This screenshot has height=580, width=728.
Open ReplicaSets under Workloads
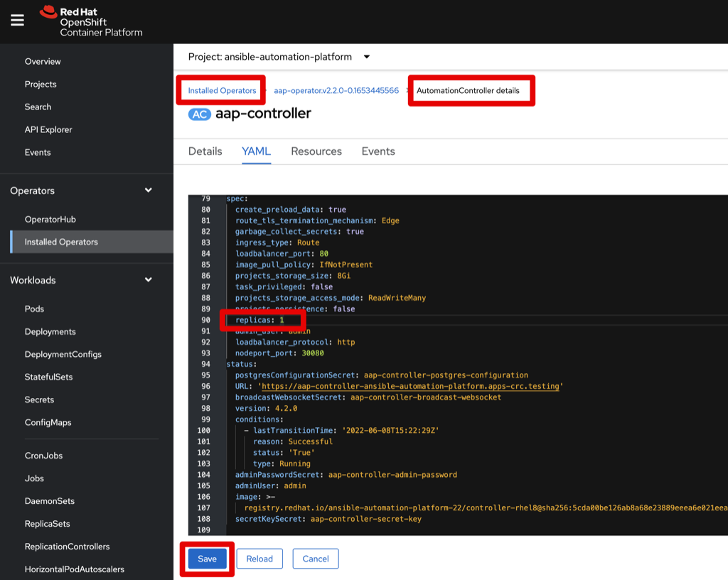click(x=48, y=524)
